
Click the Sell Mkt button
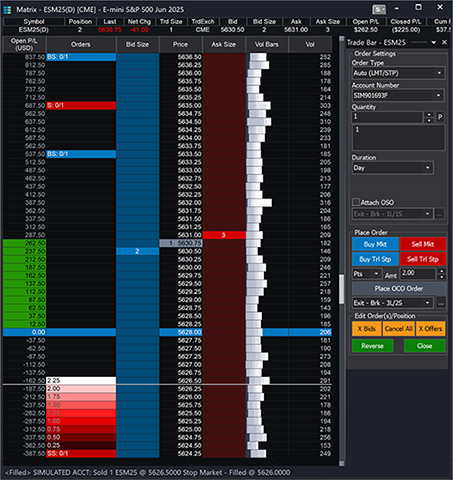tap(423, 244)
